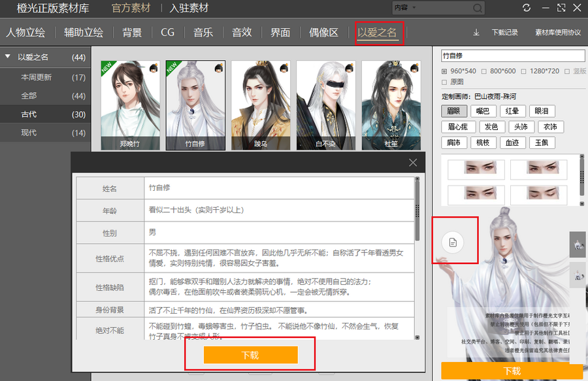Open character profile document icon
Viewport: 588px width, 381px height.
click(x=453, y=242)
